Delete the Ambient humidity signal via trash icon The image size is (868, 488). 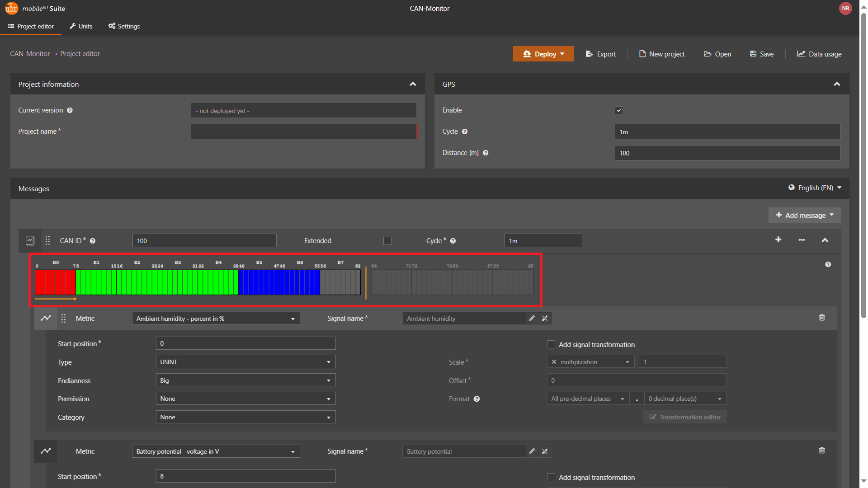coord(822,318)
